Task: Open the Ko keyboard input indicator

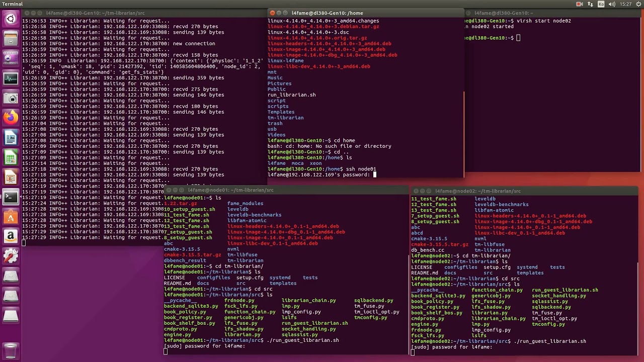Action: (600, 4)
